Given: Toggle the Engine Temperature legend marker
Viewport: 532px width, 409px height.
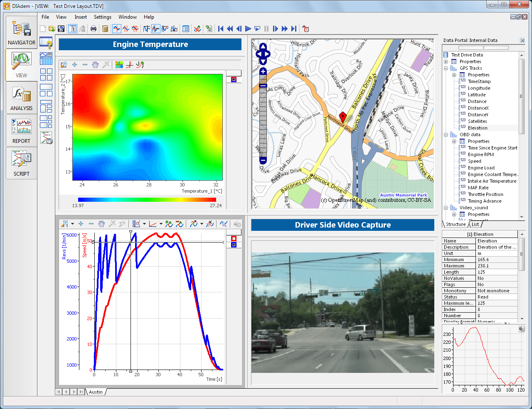Looking at the screenshot, I should coord(234,79).
